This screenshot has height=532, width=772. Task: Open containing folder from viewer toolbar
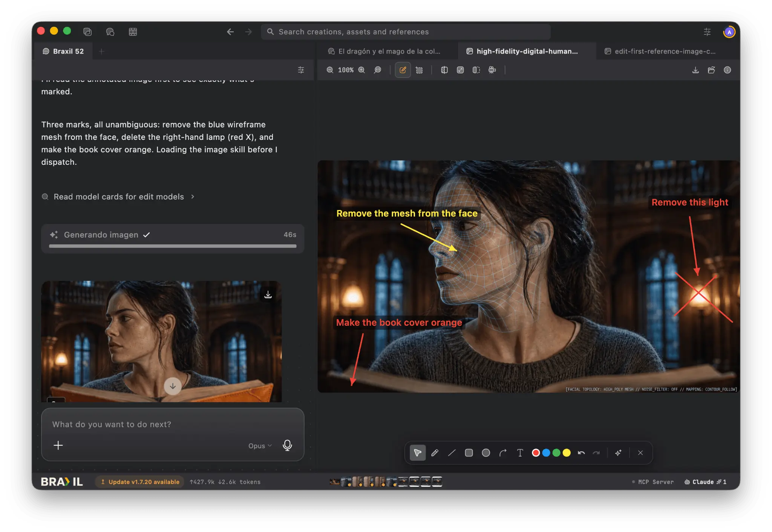point(711,70)
